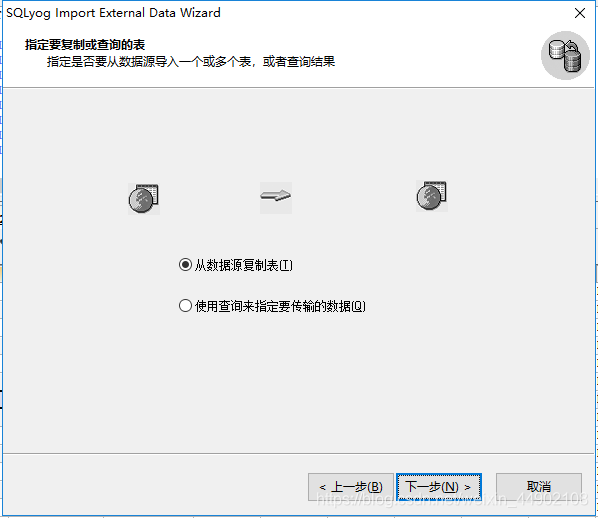Click the destination data table icon

(x=432, y=196)
